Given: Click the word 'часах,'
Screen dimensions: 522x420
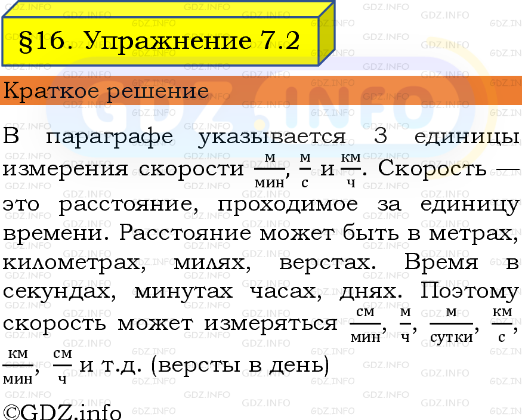Looking at the screenshot, I should (286, 292).
